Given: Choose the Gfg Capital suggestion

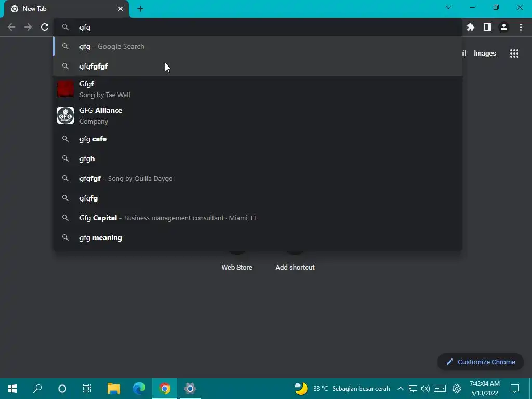Looking at the screenshot, I should (x=258, y=218).
